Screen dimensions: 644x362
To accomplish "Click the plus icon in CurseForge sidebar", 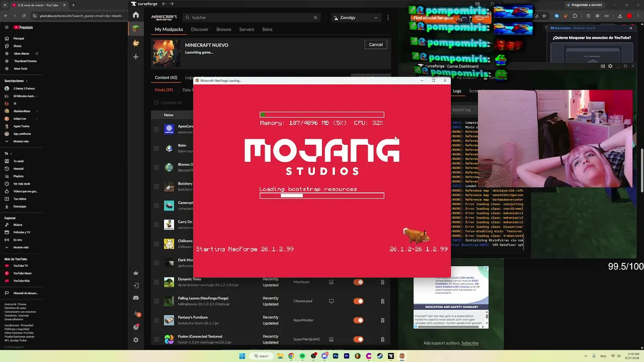I will (x=136, y=57).
